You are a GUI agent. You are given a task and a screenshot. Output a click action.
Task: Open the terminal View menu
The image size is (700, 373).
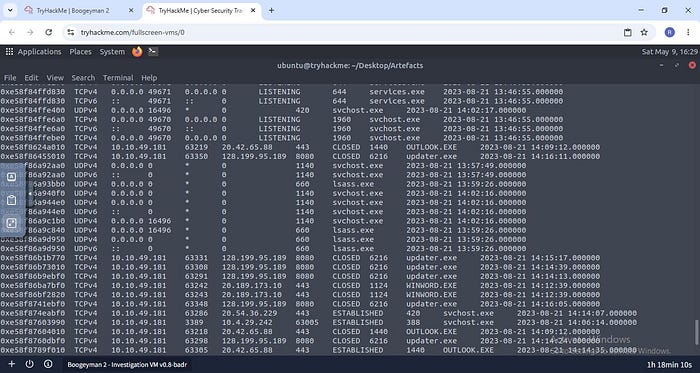[x=55, y=78]
